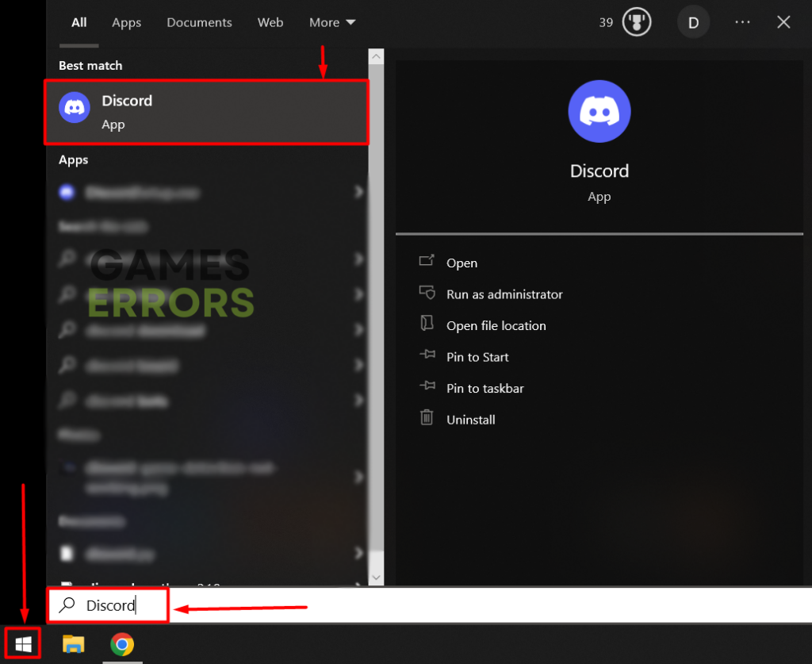Expand the More filter dropdown
Screen dimensions: 812x664
coord(332,22)
